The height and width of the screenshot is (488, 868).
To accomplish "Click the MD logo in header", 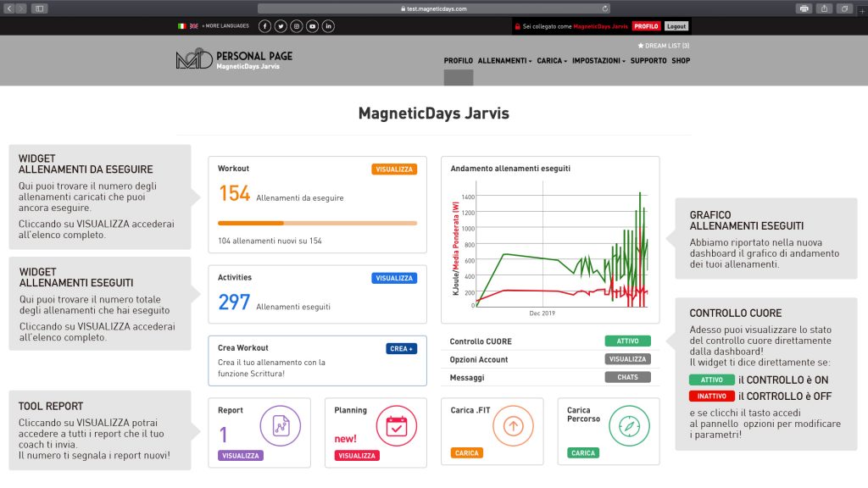I will coord(194,58).
